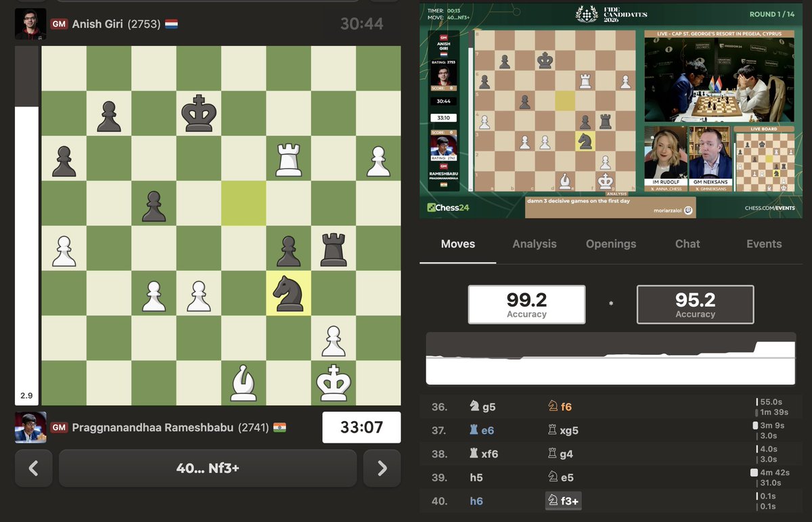Open the CHESS.COM/EVENTS link
This screenshot has height=522, width=812.
769,208
